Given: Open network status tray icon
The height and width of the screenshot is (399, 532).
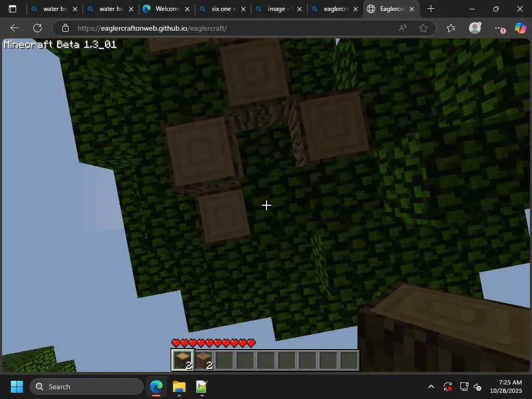Looking at the screenshot, I should 464,387.
